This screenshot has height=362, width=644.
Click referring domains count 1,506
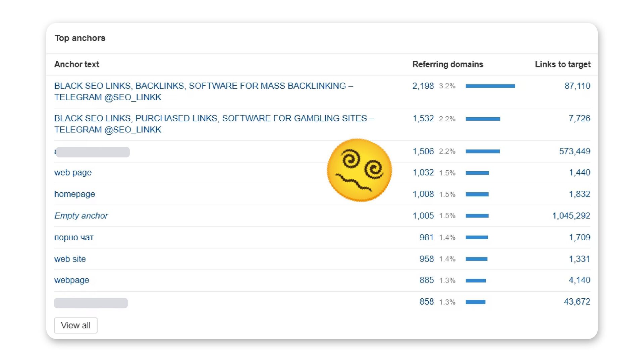pyautogui.click(x=423, y=152)
